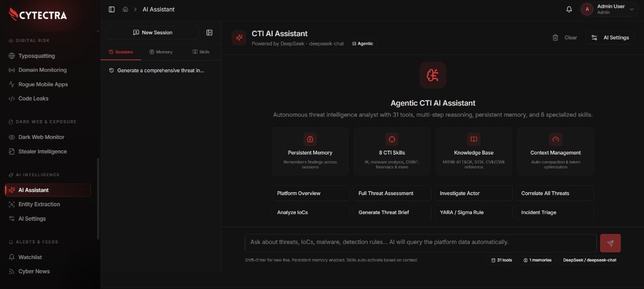The height and width of the screenshot is (289, 644).
Task: Click the large brain icon above assistant title
Action: [433, 75]
